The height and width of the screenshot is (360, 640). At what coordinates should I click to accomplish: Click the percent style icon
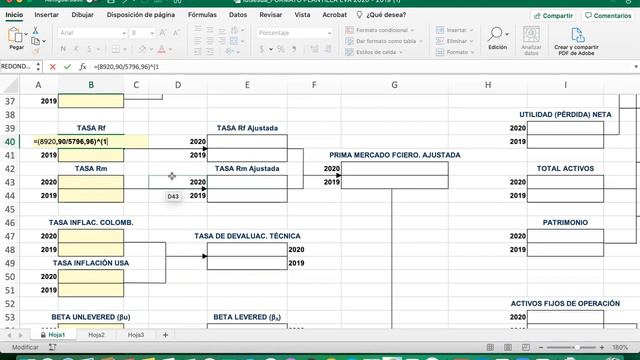[281, 49]
